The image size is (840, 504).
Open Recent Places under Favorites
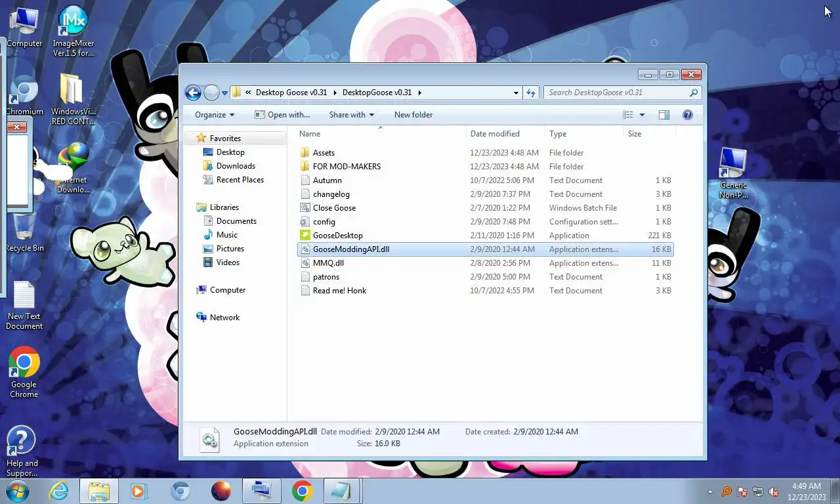(x=240, y=180)
